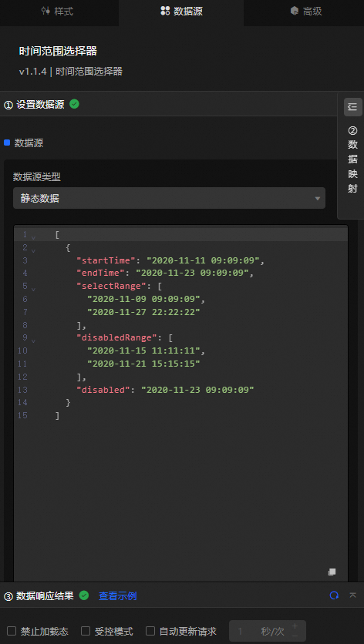The width and height of the screenshot is (364, 644).
Task: Click the 样式 tab sliders icon
Action: pyautogui.click(x=45, y=11)
